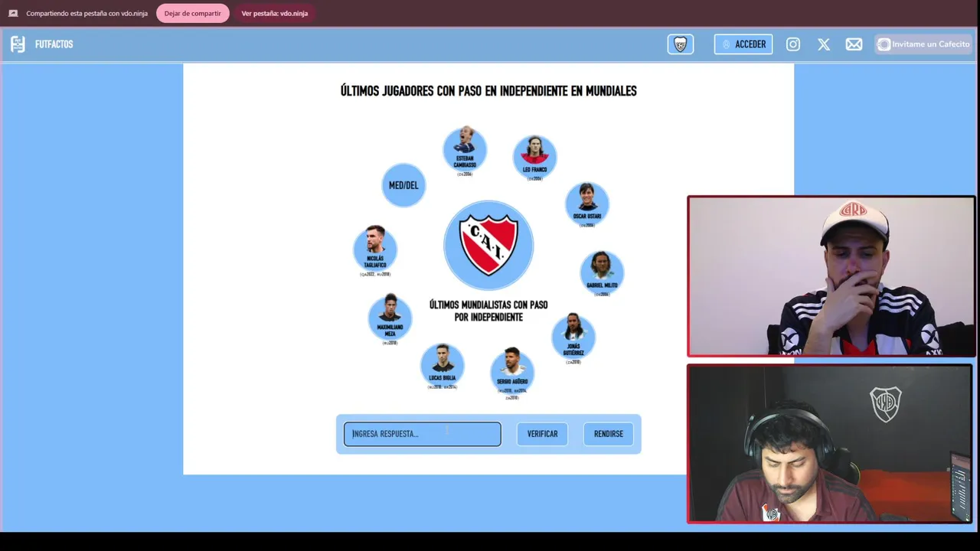Open the X (Twitter) icon link

pyautogui.click(x=824, y=44)
